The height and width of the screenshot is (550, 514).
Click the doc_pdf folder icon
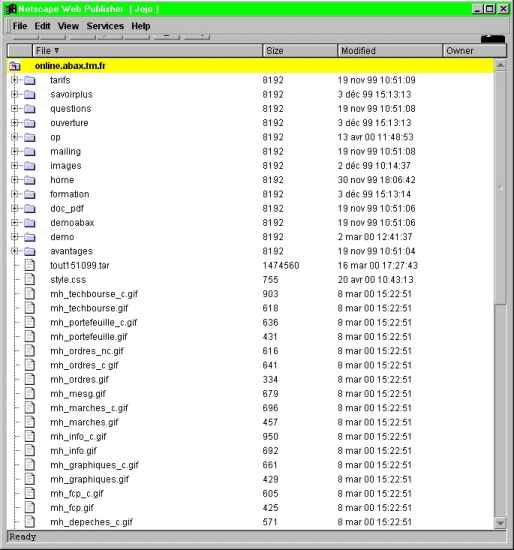point(30,209)
